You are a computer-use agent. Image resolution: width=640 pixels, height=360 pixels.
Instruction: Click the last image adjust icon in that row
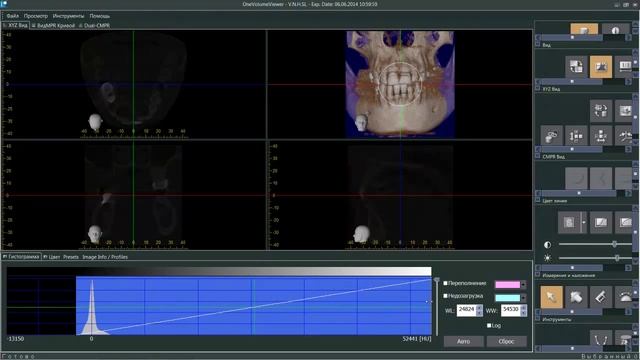(x=625, y=222)
